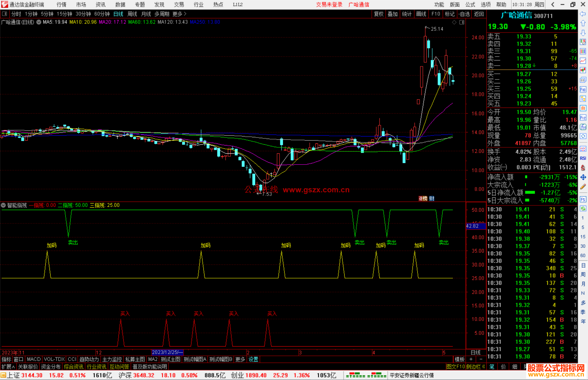Open the 行情 menu
This screenshot has height=380, width=588.
coord(61,5)
